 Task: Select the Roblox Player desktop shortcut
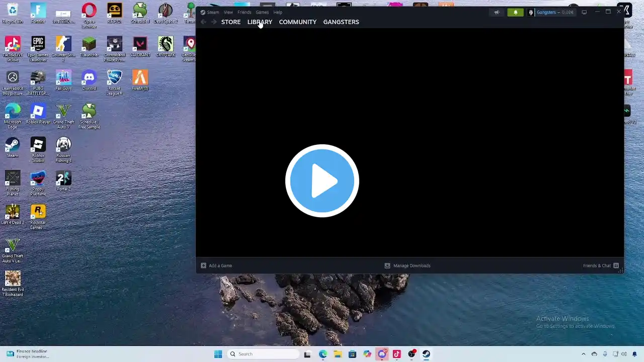click(x=38, y=114)
